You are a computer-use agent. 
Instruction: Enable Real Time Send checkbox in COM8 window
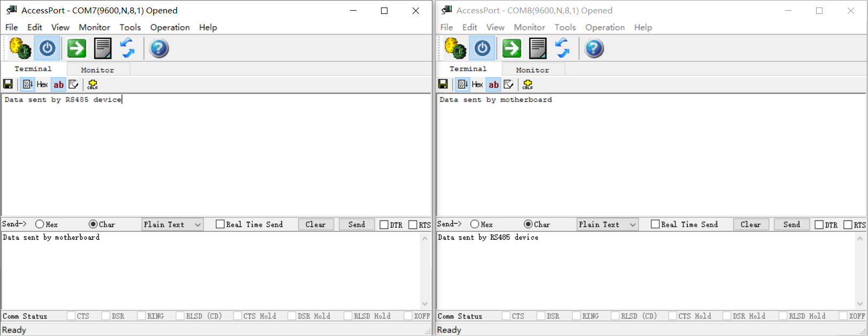pos(655,224)
